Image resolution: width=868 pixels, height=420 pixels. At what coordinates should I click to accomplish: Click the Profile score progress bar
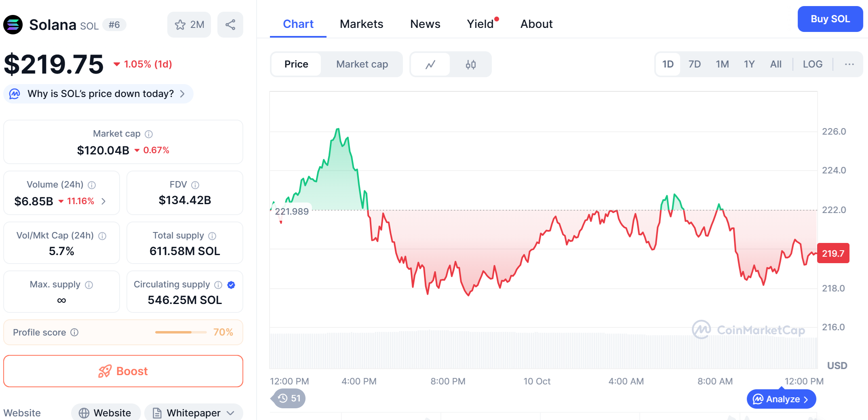point(181,332)
